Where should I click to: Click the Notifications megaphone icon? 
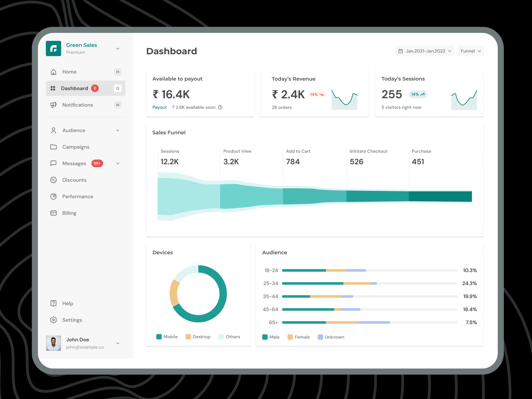[54, 105]
